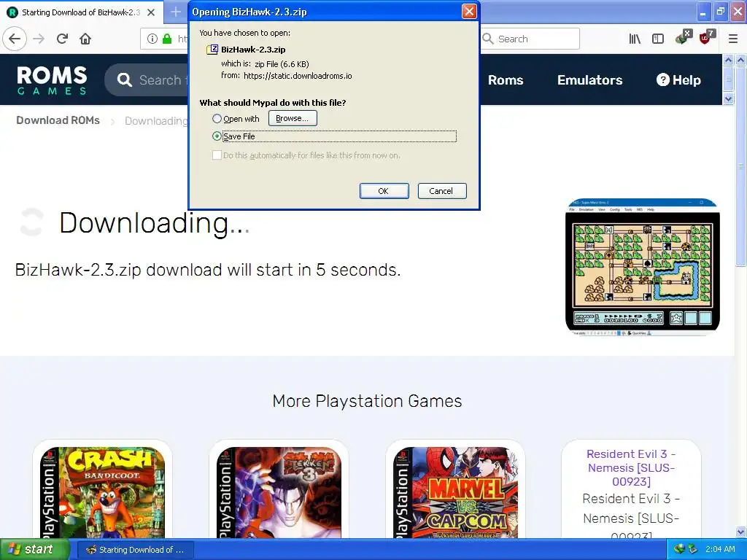747x560 pixels.
Task: Open the Marvel vs. Capcom game cover
Action: [x=455, y=492]
